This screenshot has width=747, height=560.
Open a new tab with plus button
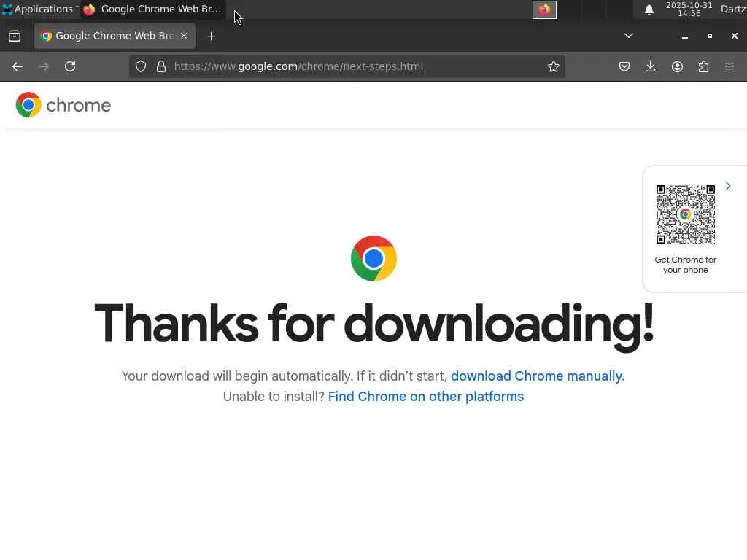coord(211,36)
